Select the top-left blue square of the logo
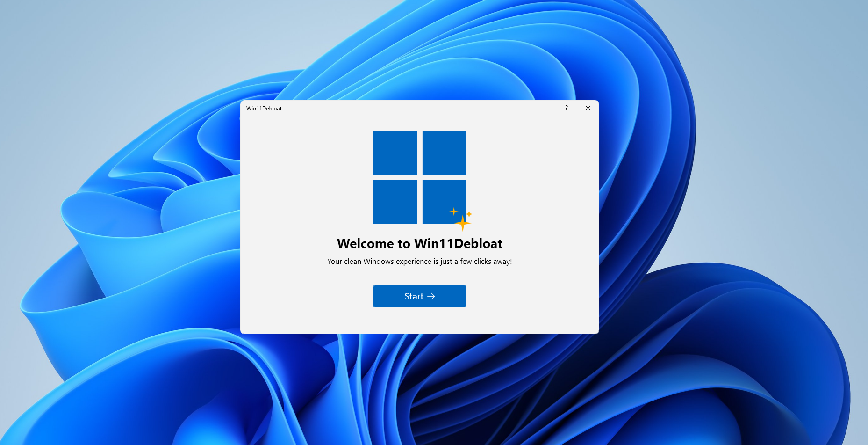The image size is (868, 445). click(x=395, y=152)
